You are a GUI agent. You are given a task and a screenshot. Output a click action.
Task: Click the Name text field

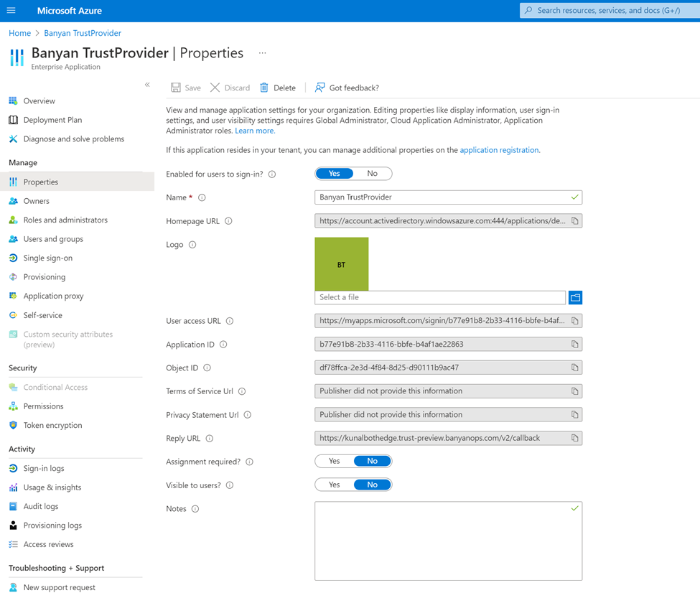tap(448, 197)
